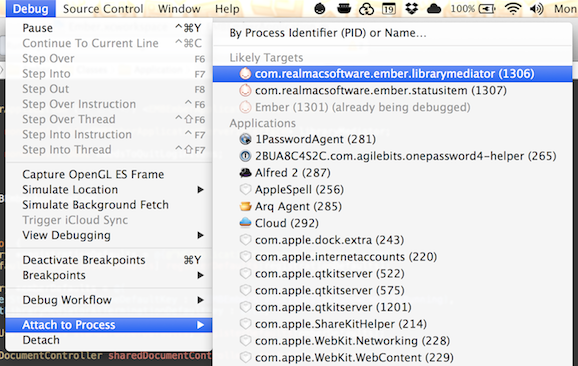Choose By Process Identifier (PID) or Name
This screenshot has width=578, height=366.
pyautogui.click(x=393, y=33)
